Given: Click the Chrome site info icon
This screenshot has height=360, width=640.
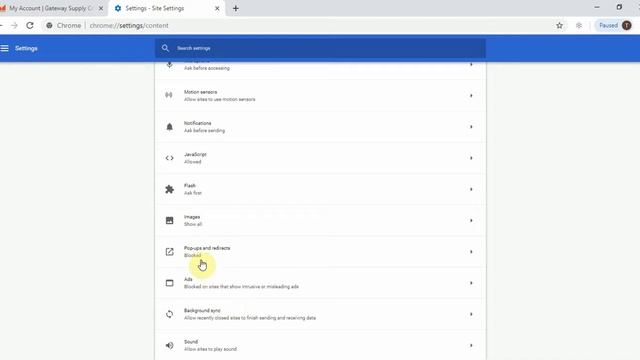Looking at the screenshot, I should (x=49, y=25).
